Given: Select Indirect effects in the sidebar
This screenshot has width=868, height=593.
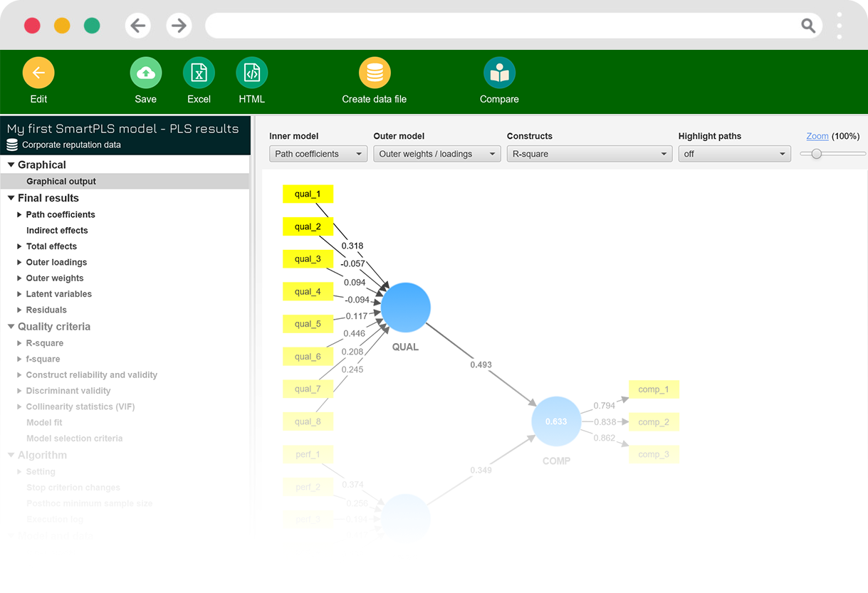Looking at the screenshot, I should pos(57,231).
